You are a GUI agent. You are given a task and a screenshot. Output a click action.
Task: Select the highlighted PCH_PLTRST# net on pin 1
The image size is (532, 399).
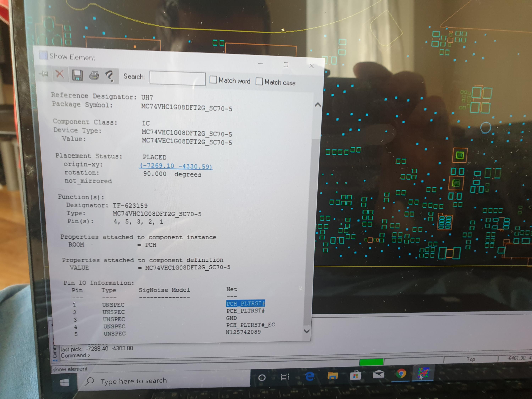click(246, 304)
